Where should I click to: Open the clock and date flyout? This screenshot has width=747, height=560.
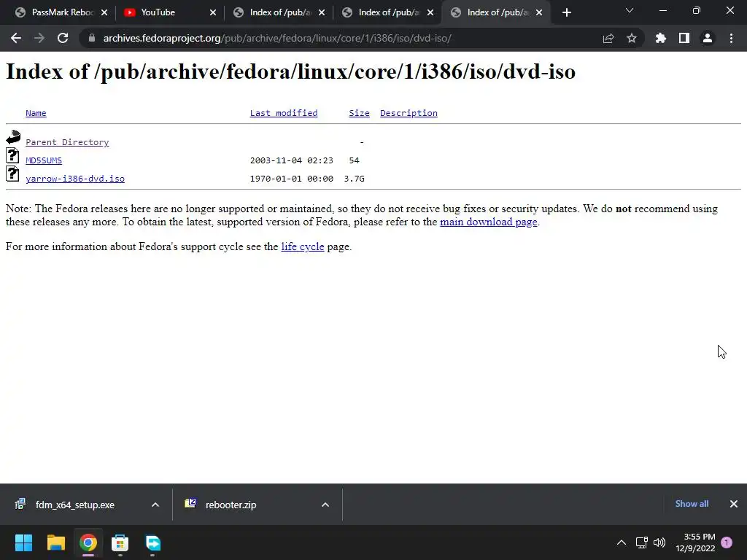tap(695, 542)
